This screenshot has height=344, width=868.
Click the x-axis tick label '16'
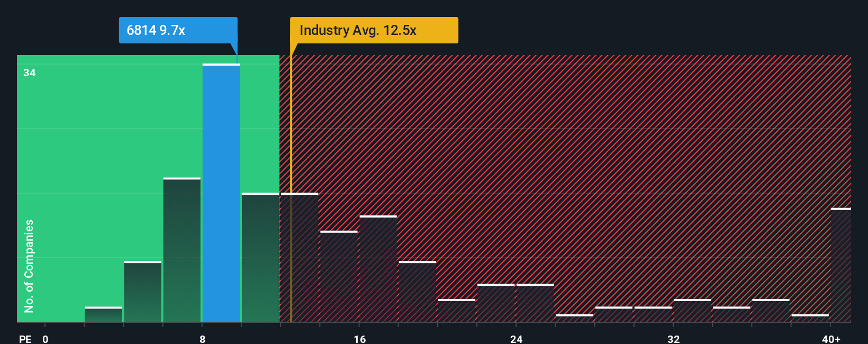click(359, 339)
